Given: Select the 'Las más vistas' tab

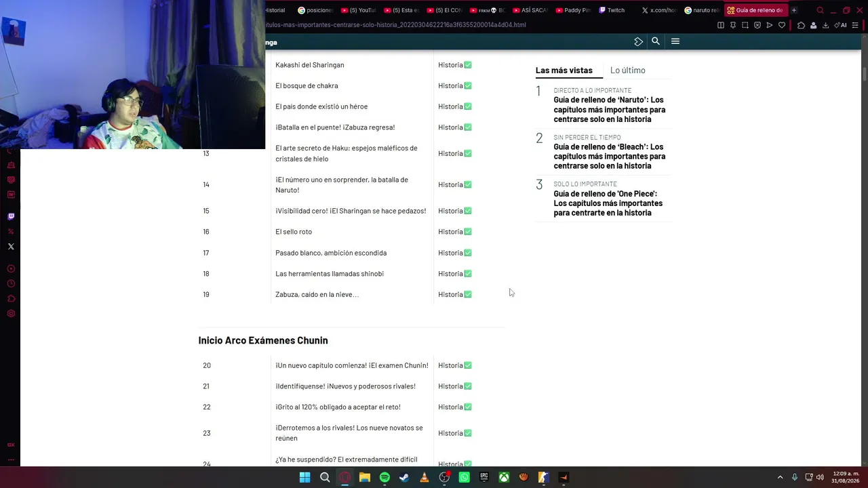Looking at the screenshot, I should [x=564, y=70].
